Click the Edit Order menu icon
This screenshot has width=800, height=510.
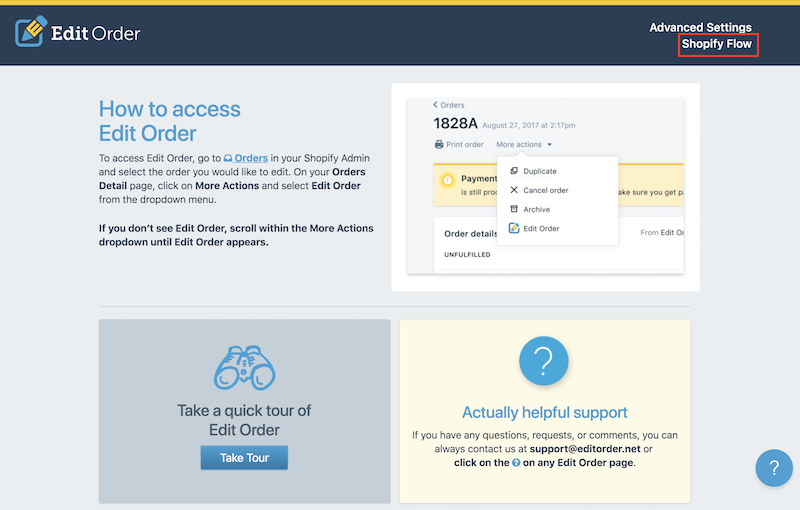[x=514, y=228]
